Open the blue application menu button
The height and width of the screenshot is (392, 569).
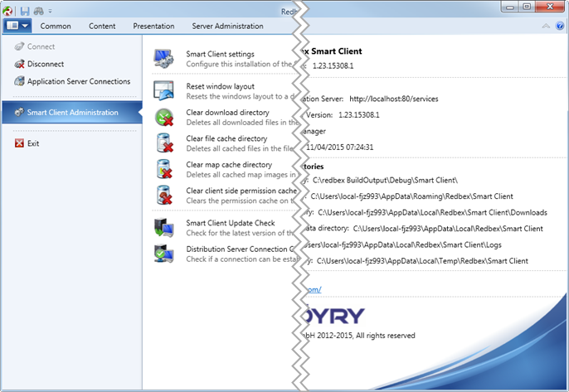pyautogui.click(x=17, y=26)
